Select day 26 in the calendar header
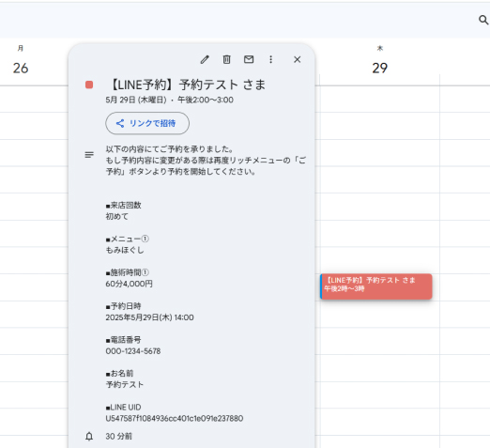Viewport: 490px width, 448px height. point(21,69)
